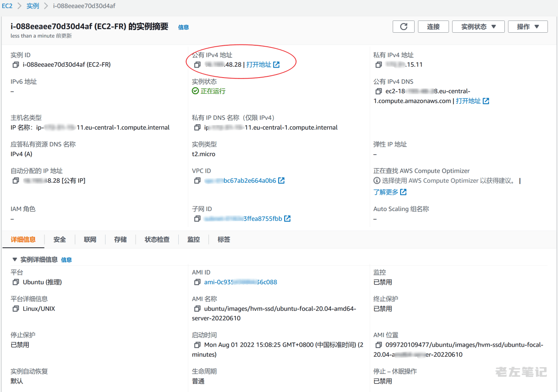Navigate to 实例 in the breadcrumb
The width and height of the screenshot is (558, 392).
tap(33, 6)
